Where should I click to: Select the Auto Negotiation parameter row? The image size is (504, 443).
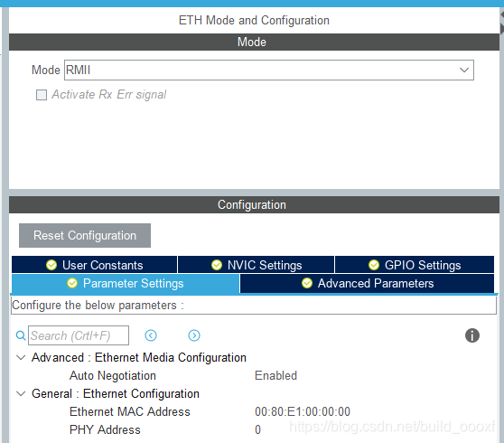[x=113, y=375]
